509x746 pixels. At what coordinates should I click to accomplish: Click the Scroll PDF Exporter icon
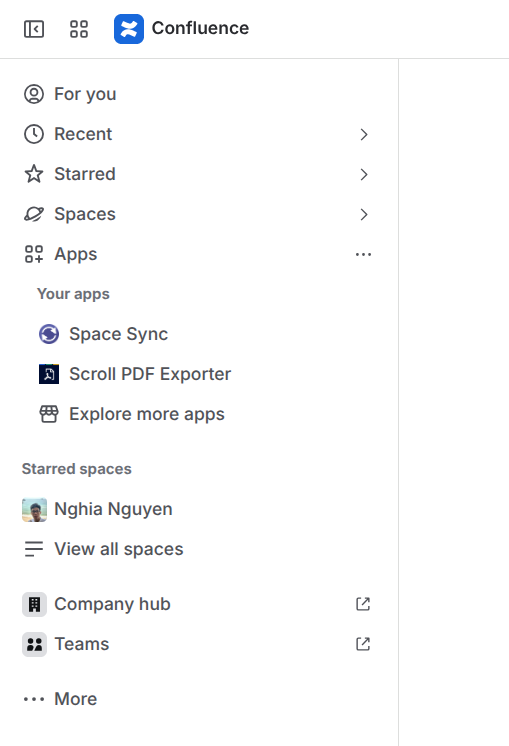(49, 374)
